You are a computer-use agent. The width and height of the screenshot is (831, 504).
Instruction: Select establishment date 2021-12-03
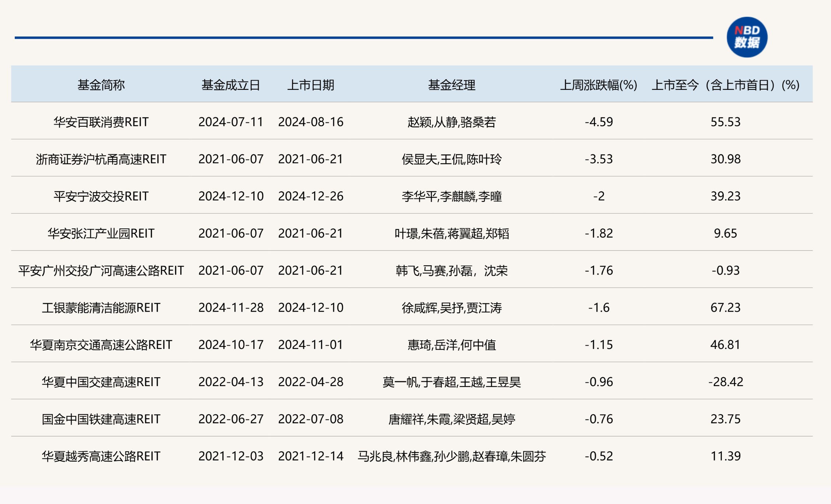pyautogui.click(x=231, y=456)
